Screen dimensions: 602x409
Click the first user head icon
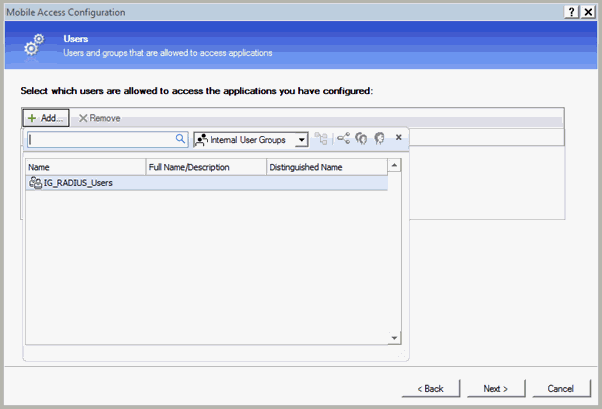[x=361, y=139]
